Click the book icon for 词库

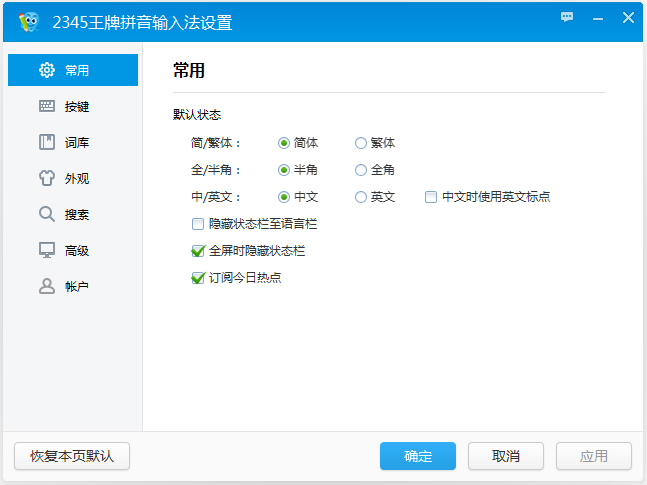pos(47,142)
